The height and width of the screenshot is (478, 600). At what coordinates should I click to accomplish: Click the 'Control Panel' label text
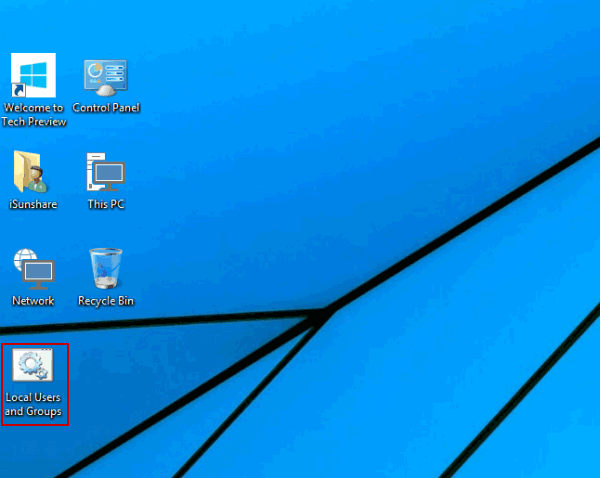tap(106, 108)
